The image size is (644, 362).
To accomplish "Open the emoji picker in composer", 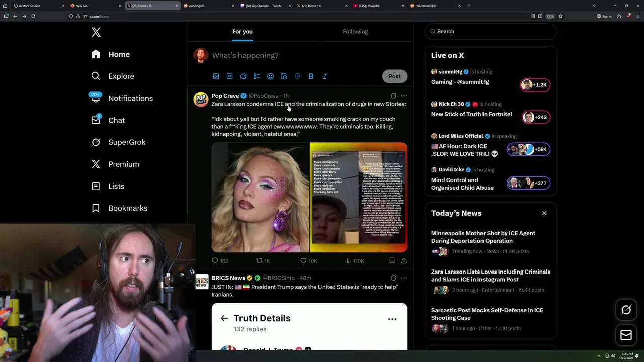I will [270, 76].
